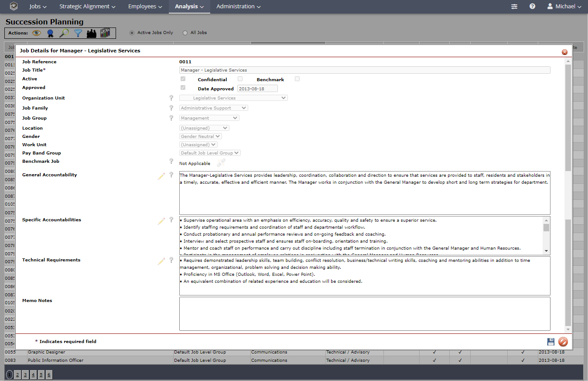Open the Administration menu
The image size is (588, 381).
[239, 7]
